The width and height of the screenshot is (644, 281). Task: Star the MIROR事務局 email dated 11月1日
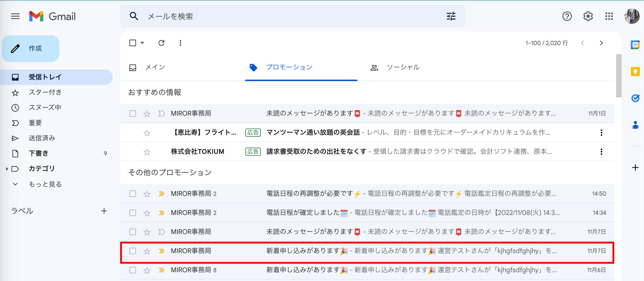[147, 114]
